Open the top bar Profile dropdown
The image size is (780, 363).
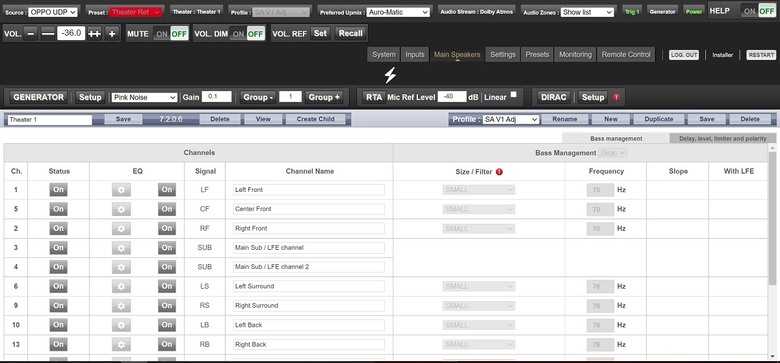(x=282, y=12)
